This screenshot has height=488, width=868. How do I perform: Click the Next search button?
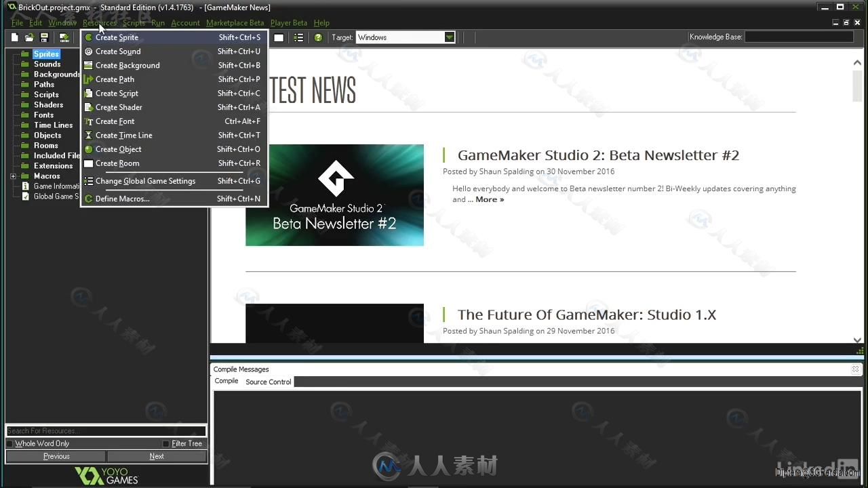[157, 456]
